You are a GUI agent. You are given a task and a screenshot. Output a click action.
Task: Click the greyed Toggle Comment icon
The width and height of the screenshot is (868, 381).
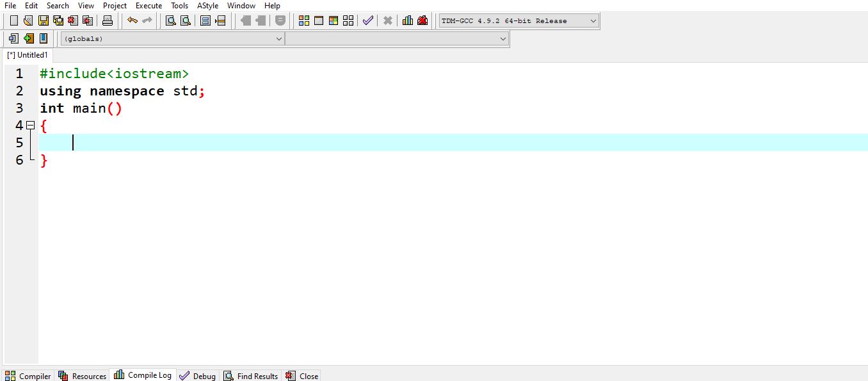point(280,20)
